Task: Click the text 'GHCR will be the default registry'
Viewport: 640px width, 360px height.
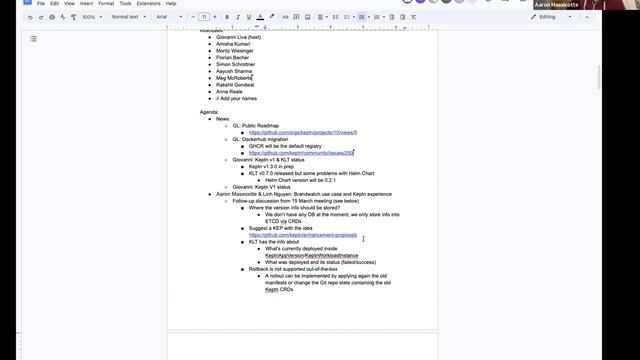Action: pyautogui.click(x=285, y=146)
